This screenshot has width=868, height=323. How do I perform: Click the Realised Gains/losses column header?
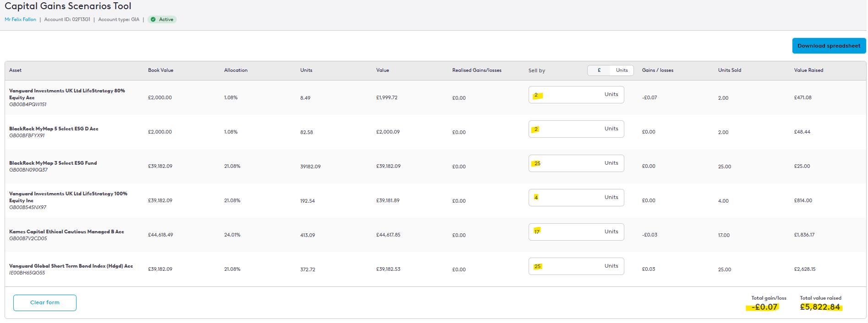coord(476,70)
